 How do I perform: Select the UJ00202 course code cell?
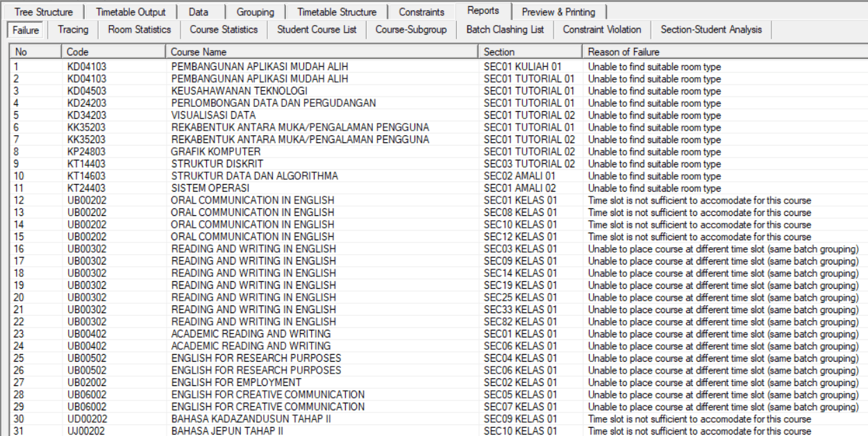pos(87,431)
